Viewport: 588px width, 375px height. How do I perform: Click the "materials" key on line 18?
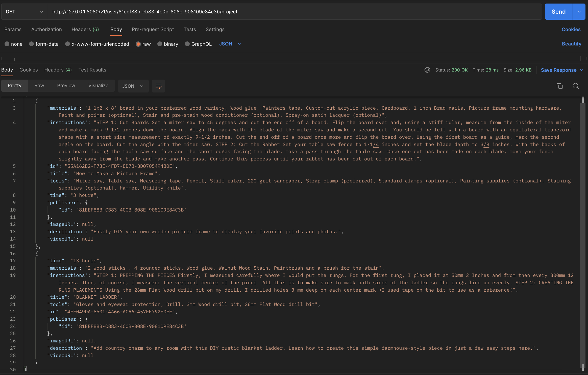coord(63,268)
